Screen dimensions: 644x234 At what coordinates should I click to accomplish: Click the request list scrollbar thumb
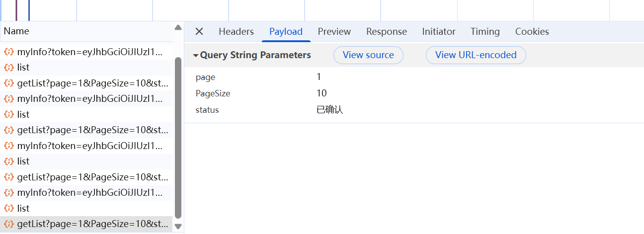[178, 137]
